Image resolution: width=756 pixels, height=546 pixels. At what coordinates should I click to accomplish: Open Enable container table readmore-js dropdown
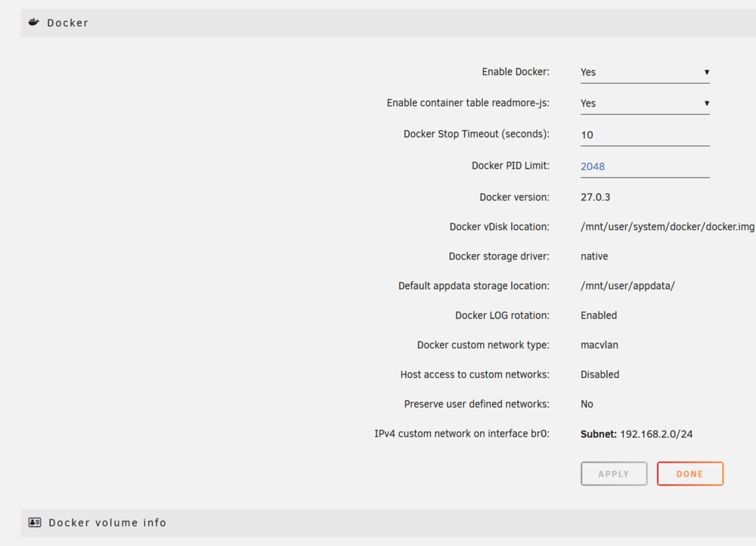pyautogui.click(x=645, y=104)
